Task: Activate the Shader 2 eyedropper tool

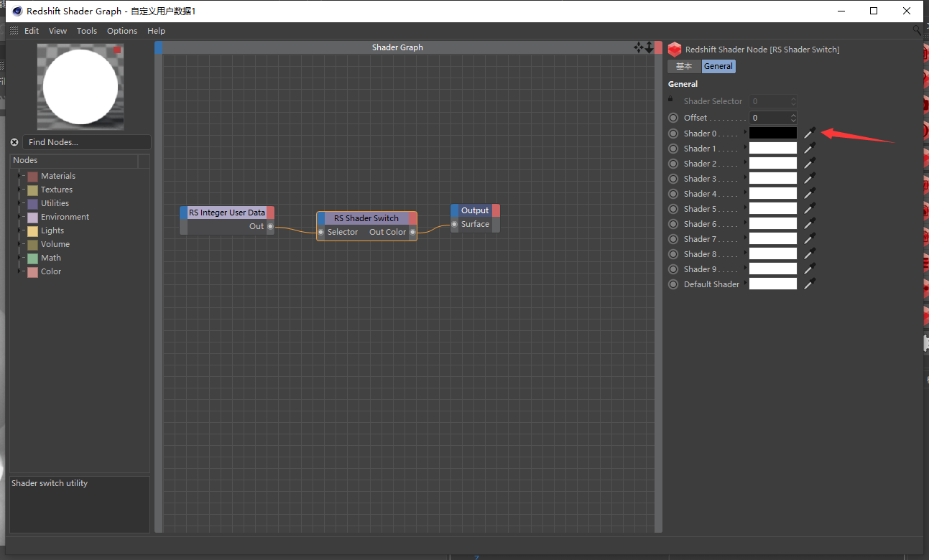Action: click(x=810, y=163)
